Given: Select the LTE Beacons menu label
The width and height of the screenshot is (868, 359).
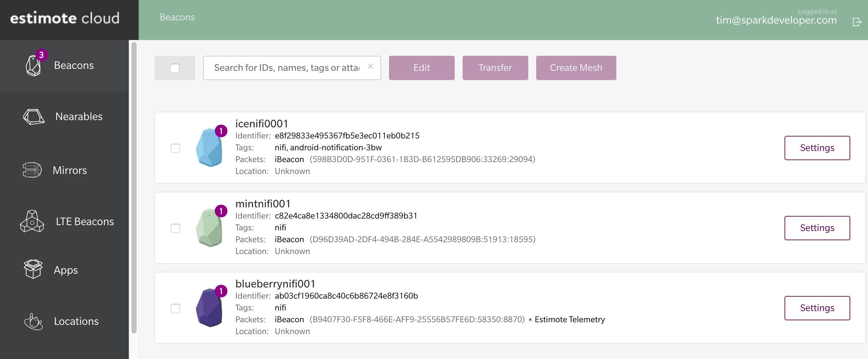Looking at the screenshot, I should coord(85,222).
